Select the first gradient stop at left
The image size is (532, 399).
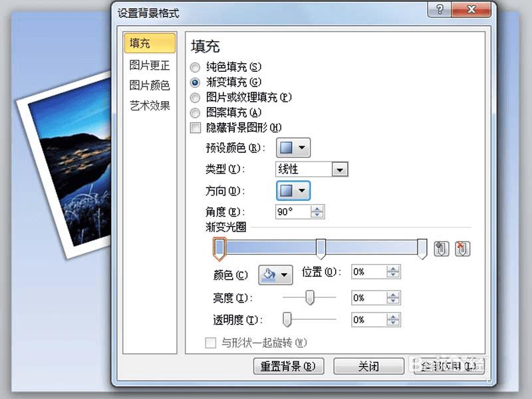click(219, 249)
